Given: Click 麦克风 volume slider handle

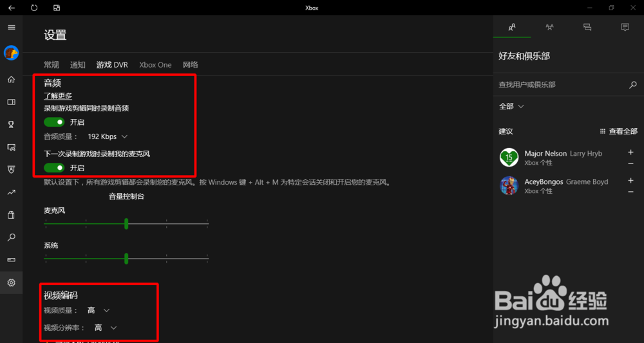Looking at the screenshot, I should pyautogui.click(x=126, y=223).
